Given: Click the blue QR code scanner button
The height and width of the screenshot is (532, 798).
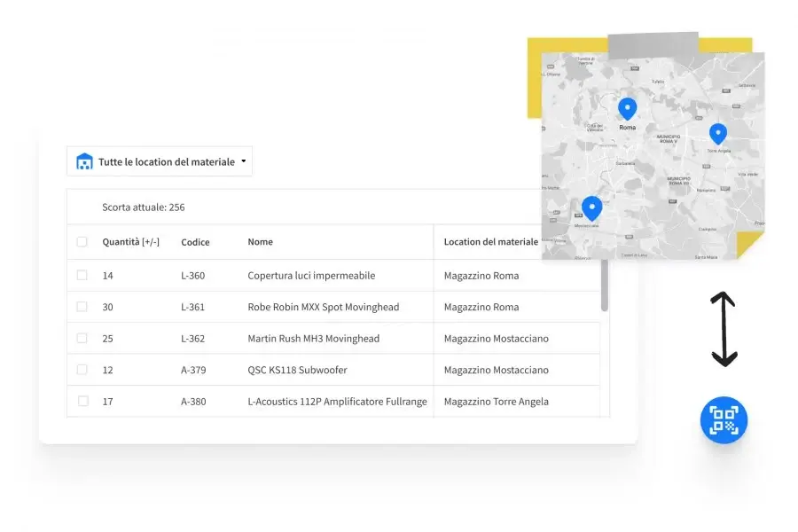Looking at the screenshot, I should (x=724, y=420).
